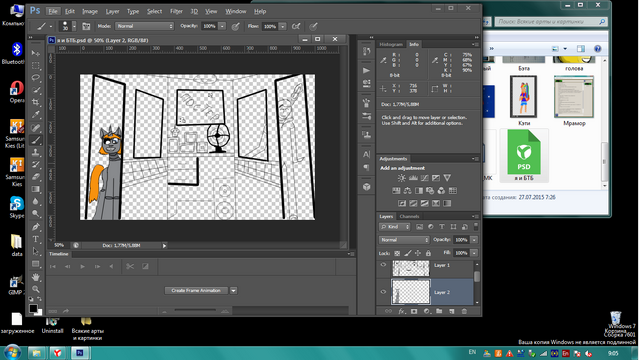Viewport: 640px width, 360px height.
Task: Select the Horizontal Type tool
Action: pyautogui.click(x=36, y=239)
